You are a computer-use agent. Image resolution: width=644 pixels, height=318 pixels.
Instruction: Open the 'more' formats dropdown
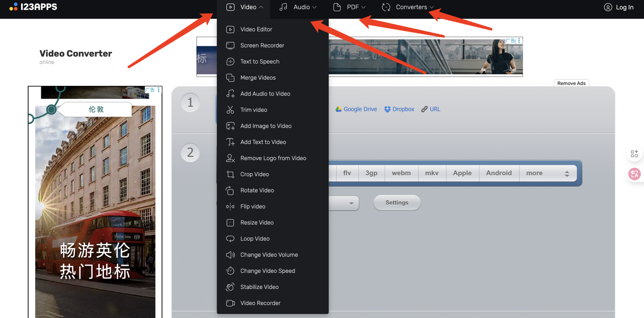pyautogui.click(x=547, y=173)
